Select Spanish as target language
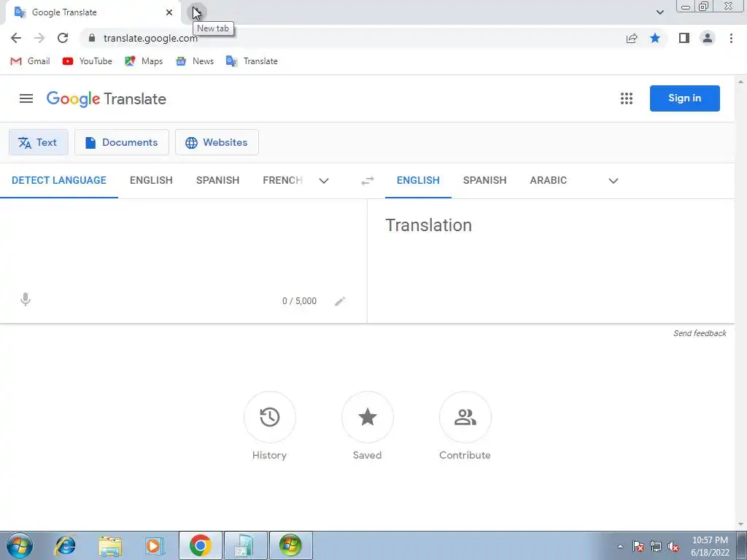Screen dimensions: 747x560 (484, 181)
